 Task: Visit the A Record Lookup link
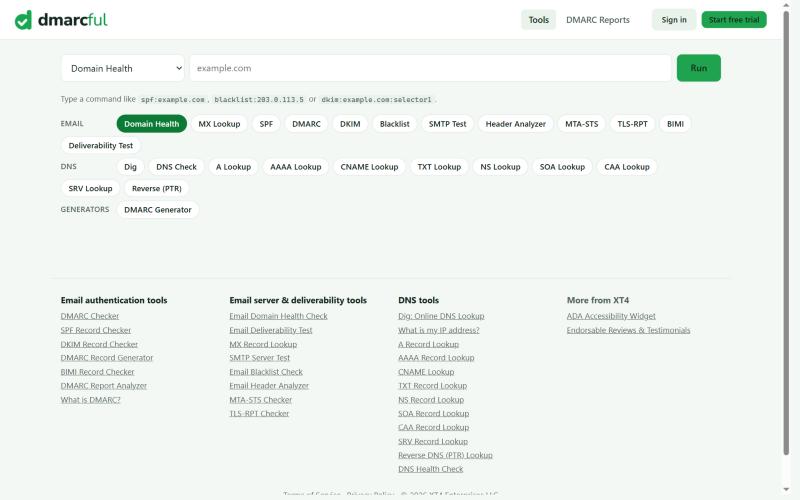[x=429, y=344]
